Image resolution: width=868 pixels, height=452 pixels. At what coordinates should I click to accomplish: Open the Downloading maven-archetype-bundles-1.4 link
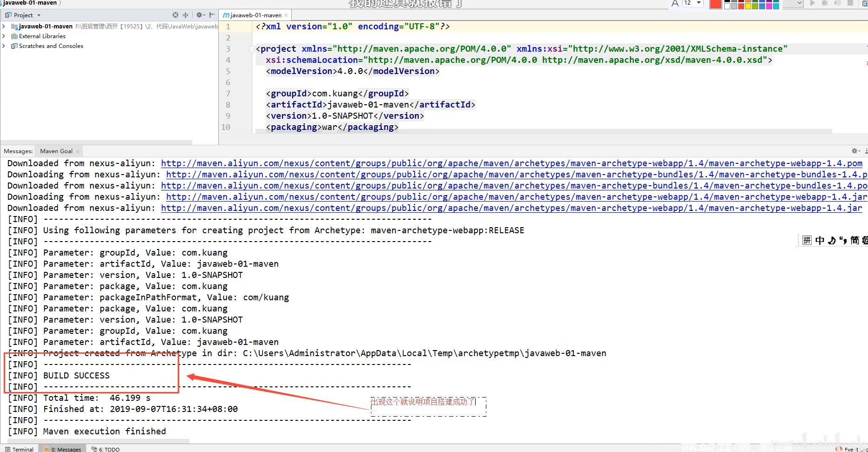coord(517,175)
